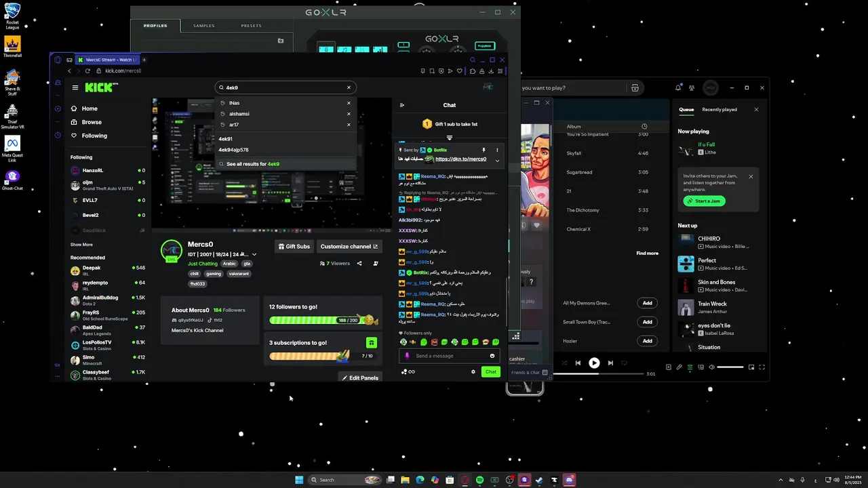Adjust Spotify volume slider

tap(730, 367)
